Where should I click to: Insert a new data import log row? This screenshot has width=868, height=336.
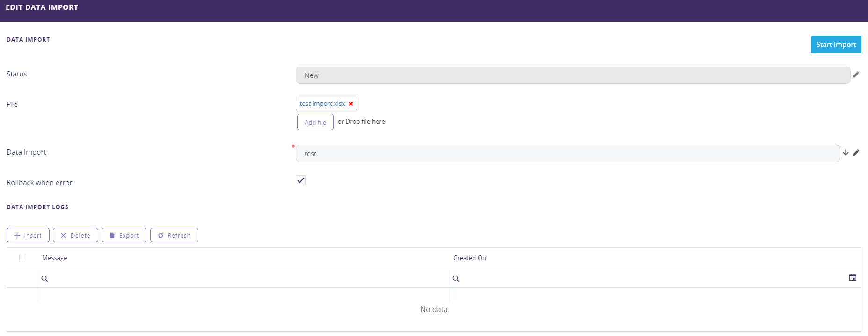(x=28, y=235)
